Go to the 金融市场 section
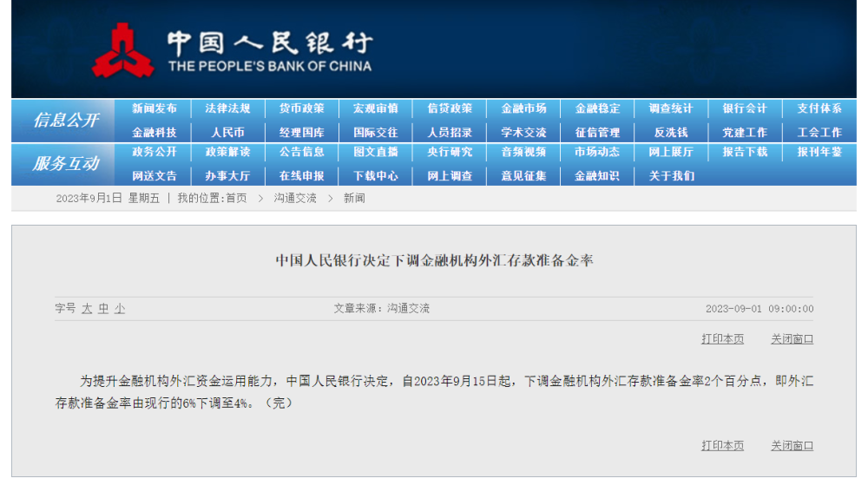This screenshot has width=868, height=485. point(523,109)
